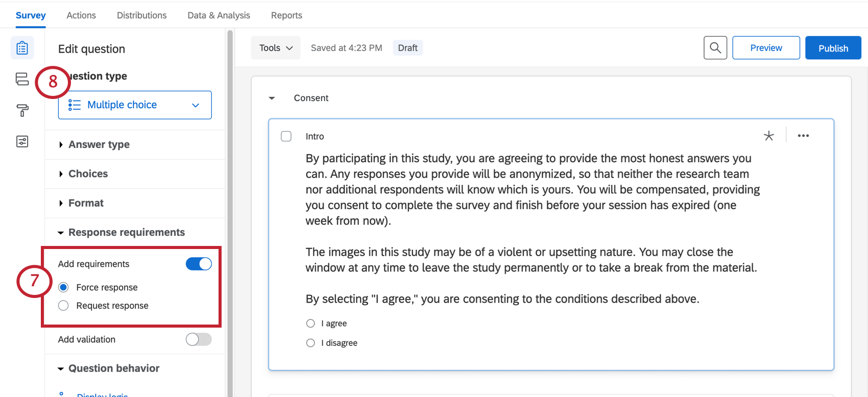The image size is (868, 397).
Task: Turn off the Add requirements toggle
Action: pyautogui.click(x=199, y=264)
